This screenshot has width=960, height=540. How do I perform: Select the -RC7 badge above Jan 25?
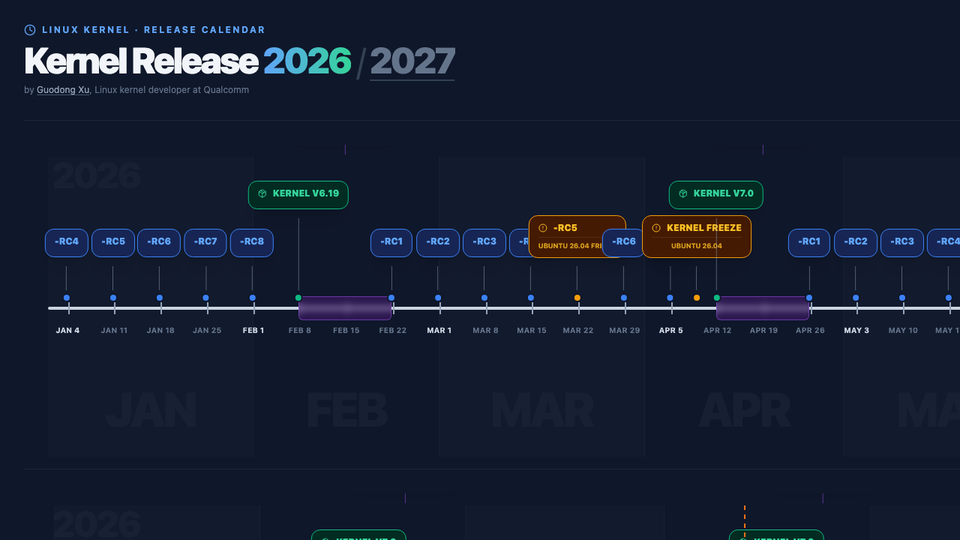tap(206, 242)
